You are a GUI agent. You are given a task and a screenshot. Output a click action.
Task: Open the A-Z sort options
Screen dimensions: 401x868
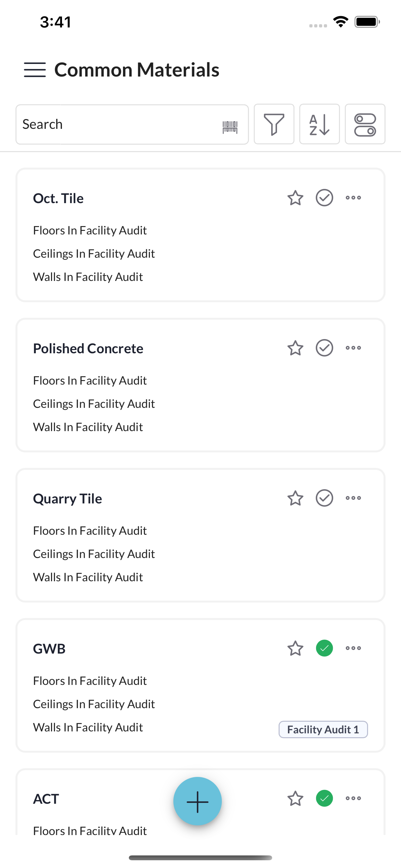coord(319,124)
